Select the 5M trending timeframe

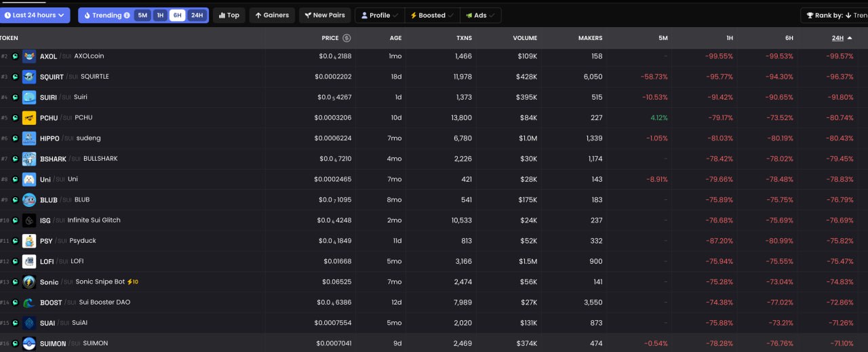(142, 16)
